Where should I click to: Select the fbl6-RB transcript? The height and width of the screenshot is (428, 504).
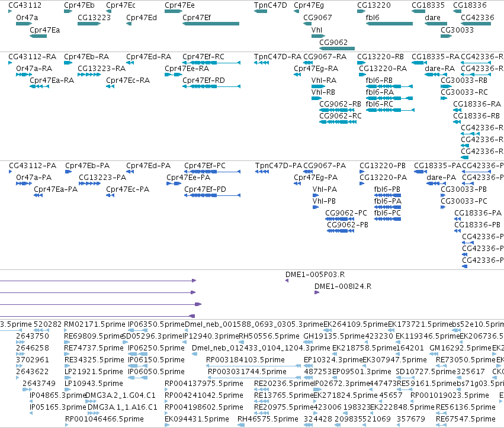pos(389,86)
